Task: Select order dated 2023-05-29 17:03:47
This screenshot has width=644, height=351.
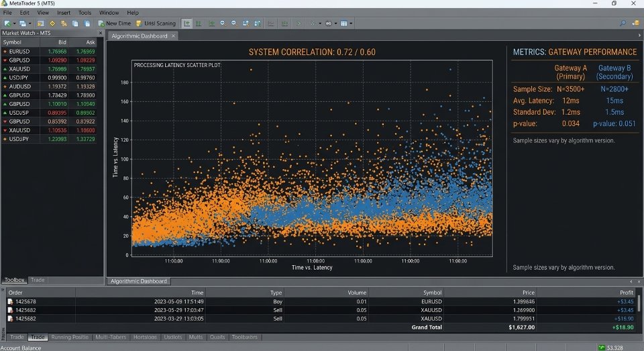Action: pos(321,310)
